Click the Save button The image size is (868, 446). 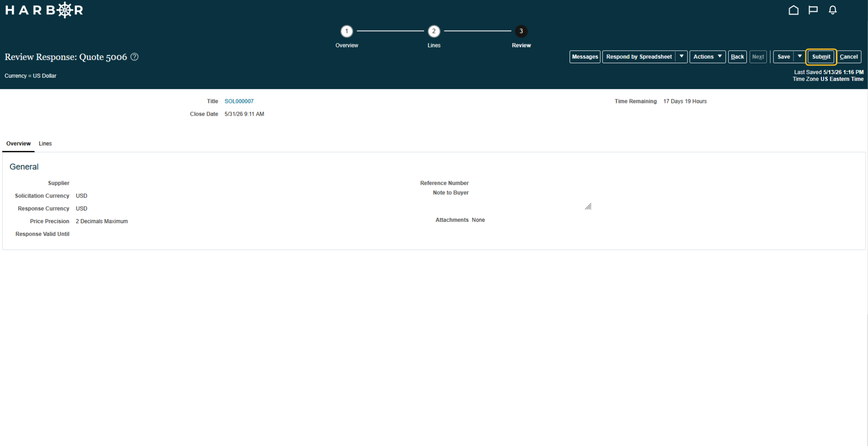coord(784,56)
